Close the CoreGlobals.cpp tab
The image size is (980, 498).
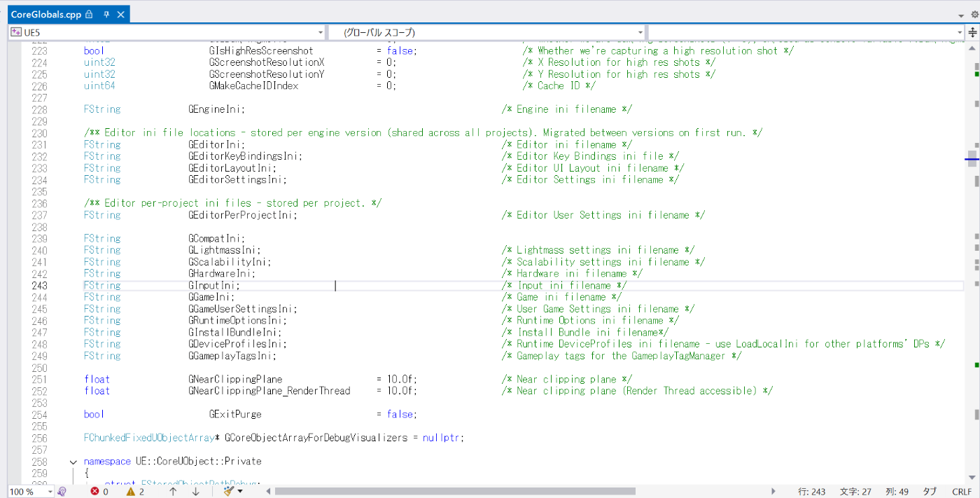pyautogui.click(x=121, y=15)
